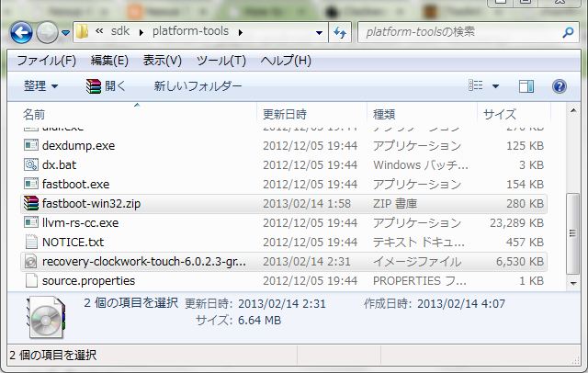Click 更新日時: 2013/02/14 2:31 in details pane

[255, 304]
